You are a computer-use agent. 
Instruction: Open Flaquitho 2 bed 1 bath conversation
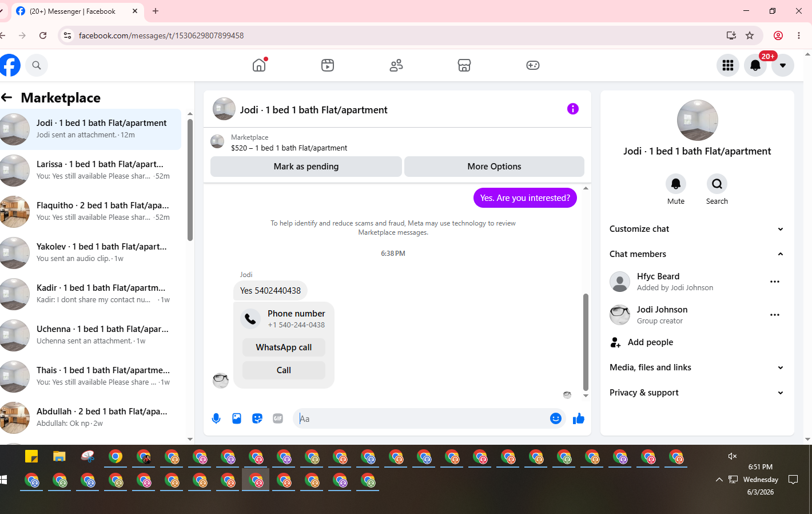click(90, 211)
